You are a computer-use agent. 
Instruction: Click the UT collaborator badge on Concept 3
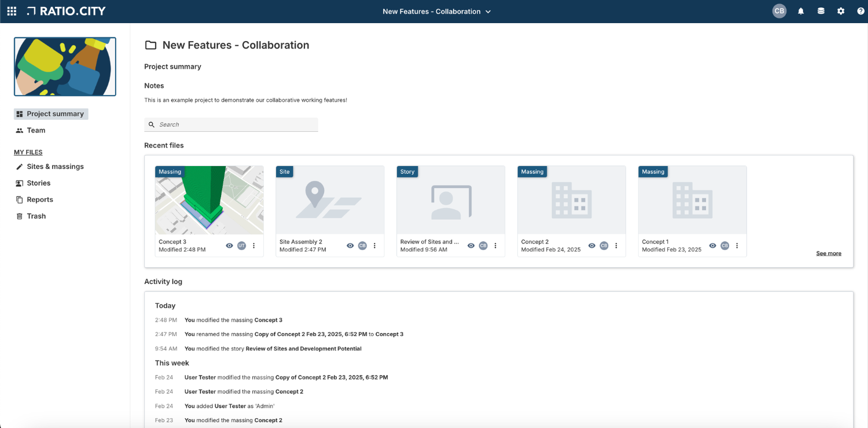(241, 246)
